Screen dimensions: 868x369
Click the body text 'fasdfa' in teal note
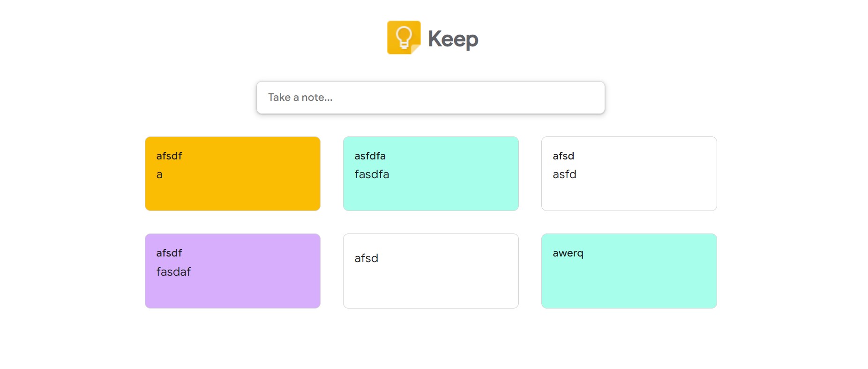point(372,174)
